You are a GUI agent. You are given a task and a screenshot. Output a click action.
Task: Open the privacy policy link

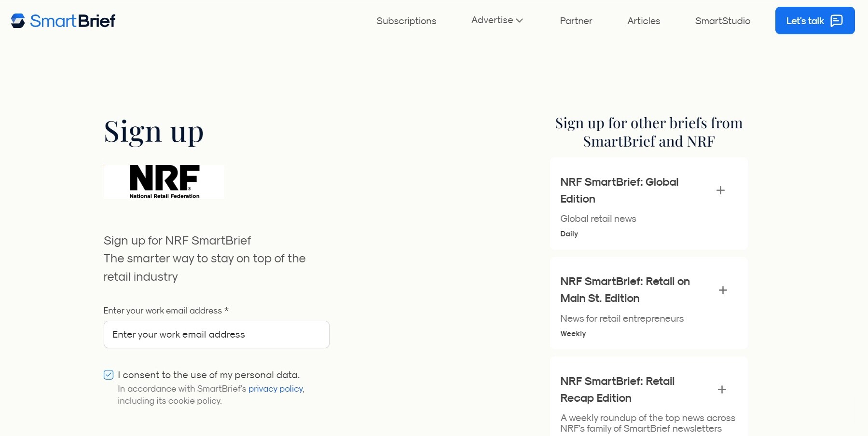276,389
